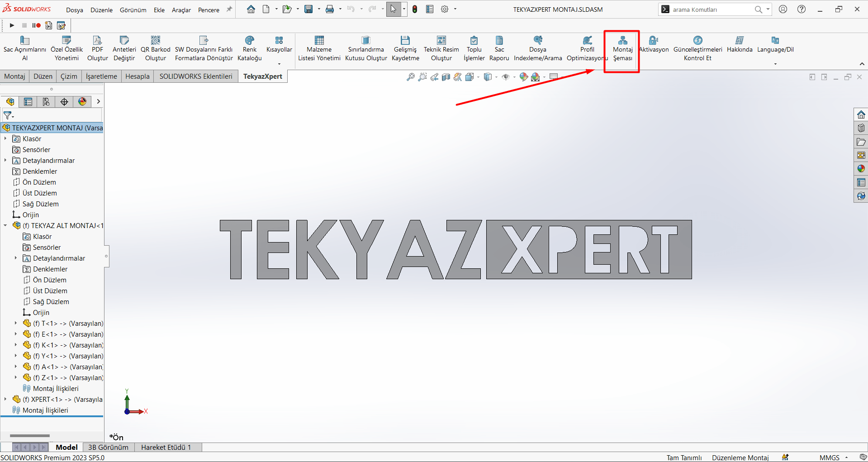Open the ConfigurationManager tab
Image resolution: width=868 pixels, height=462 pixels.
[46, 101]
